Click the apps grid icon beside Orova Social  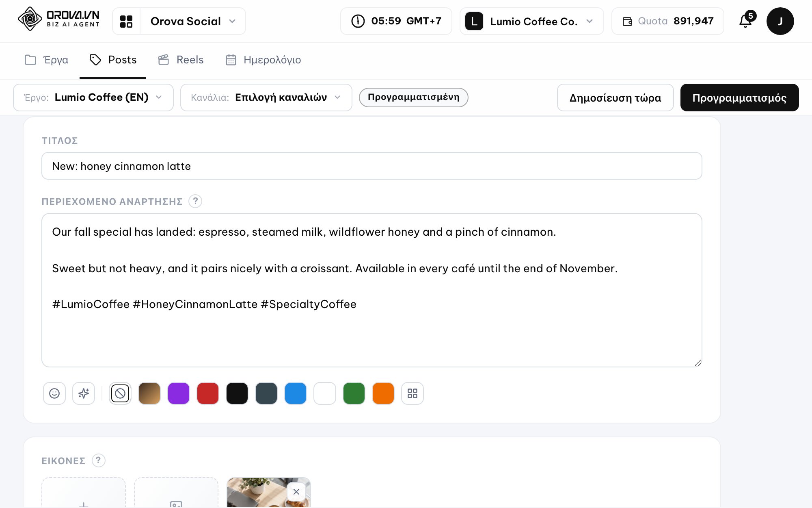point(126,21)
